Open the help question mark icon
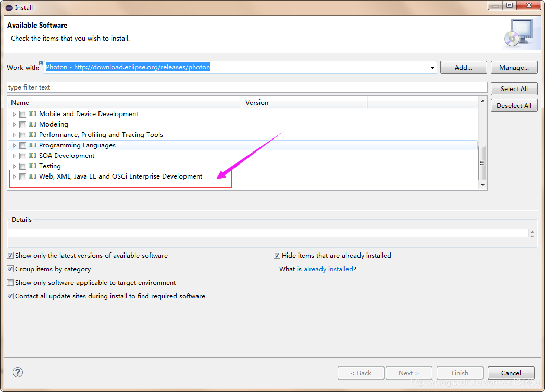The width and height of the screenshot is (545, 392). coord(18,372)
